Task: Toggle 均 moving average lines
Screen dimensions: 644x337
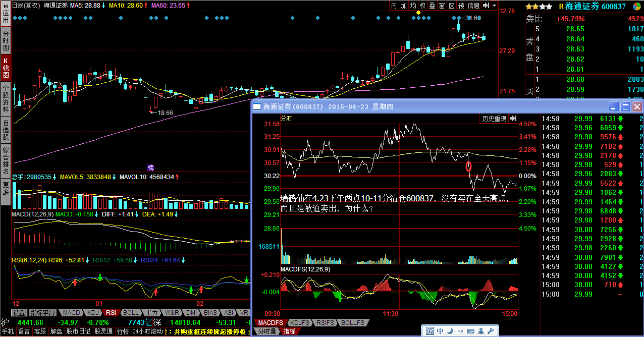Action: tap(413, 6)
